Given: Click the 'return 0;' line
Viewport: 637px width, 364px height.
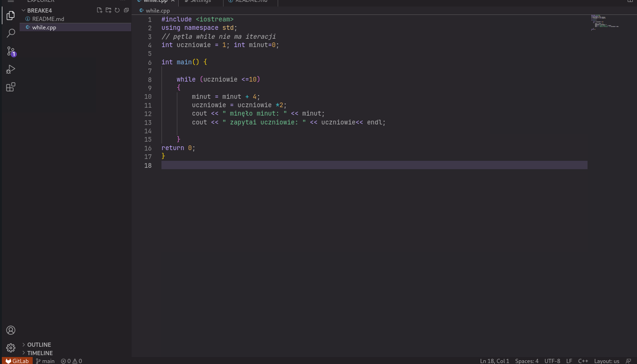Looking at the screenshot, I should (x=178, y=148).
